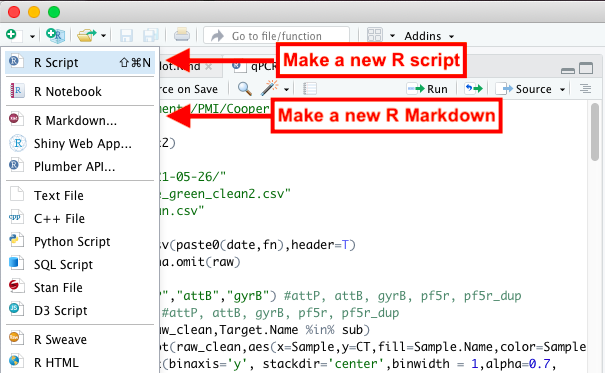Choose R Notebook from the menu
Image resolution: width=605 pixels, height=373 pixels.
80,91
